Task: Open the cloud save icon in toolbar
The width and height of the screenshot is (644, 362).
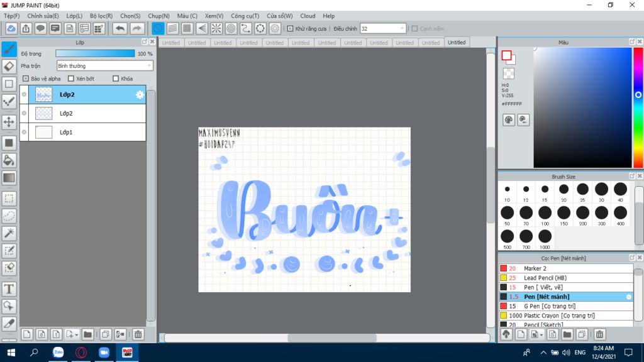Action: tap(11, 28)
